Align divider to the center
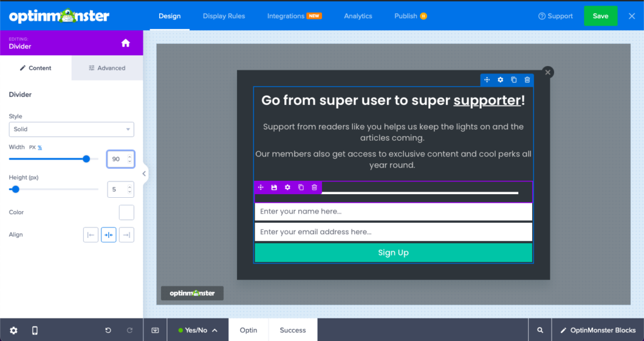 point(109,235)
